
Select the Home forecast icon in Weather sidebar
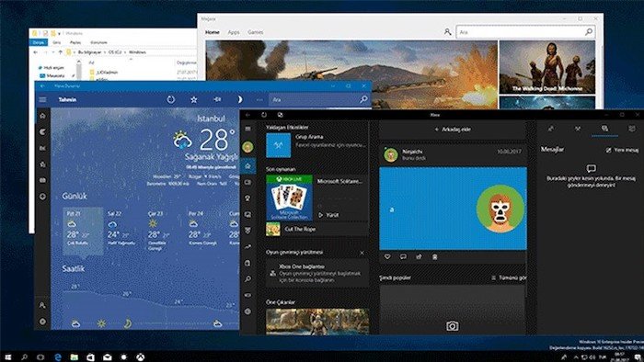[42, 116]
